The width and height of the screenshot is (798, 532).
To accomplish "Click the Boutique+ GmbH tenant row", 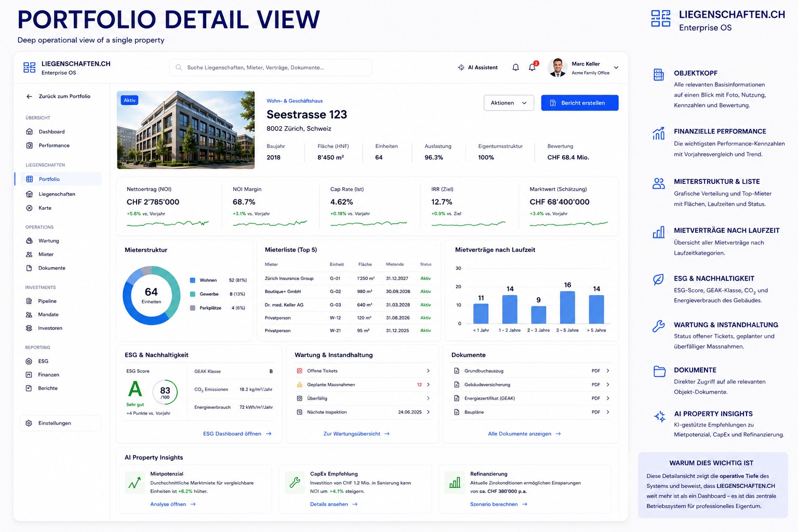I will coord(348,291).
